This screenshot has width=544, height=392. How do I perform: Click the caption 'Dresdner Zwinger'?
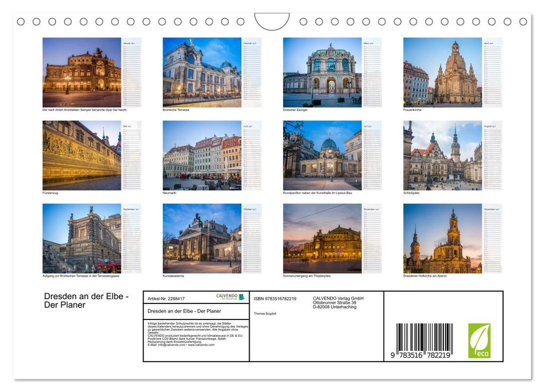coord(295,110)
